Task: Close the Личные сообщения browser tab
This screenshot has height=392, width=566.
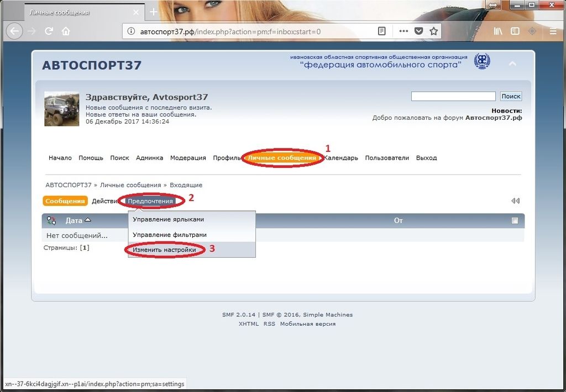Action: click(x=136, y=12)
